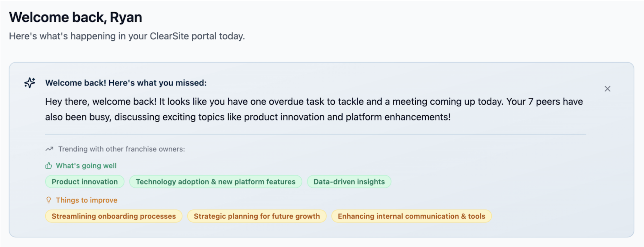Click the thumbs-up icon
This screenshot has width=644, height=247.
49,166
